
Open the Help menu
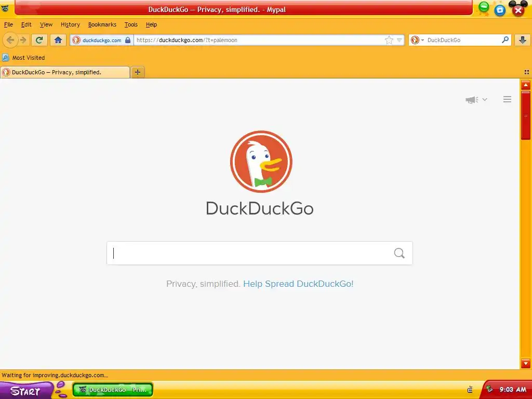[x=151, y=24]
